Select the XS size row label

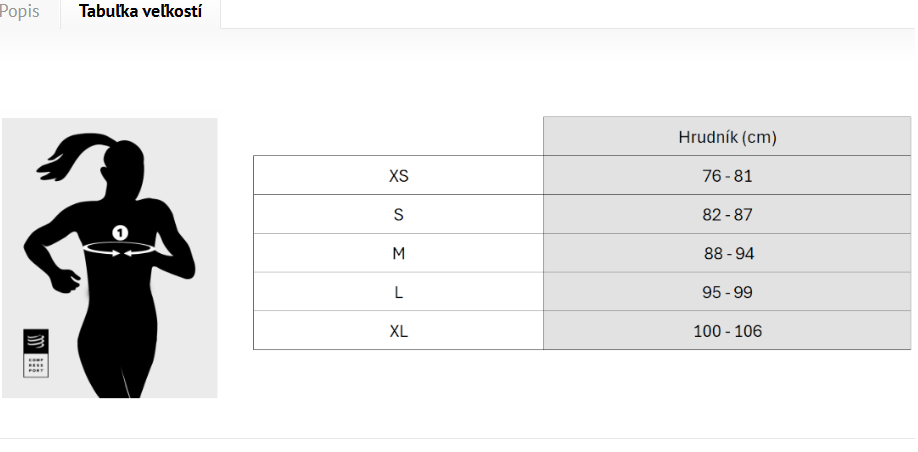click(x=398, y=176)
